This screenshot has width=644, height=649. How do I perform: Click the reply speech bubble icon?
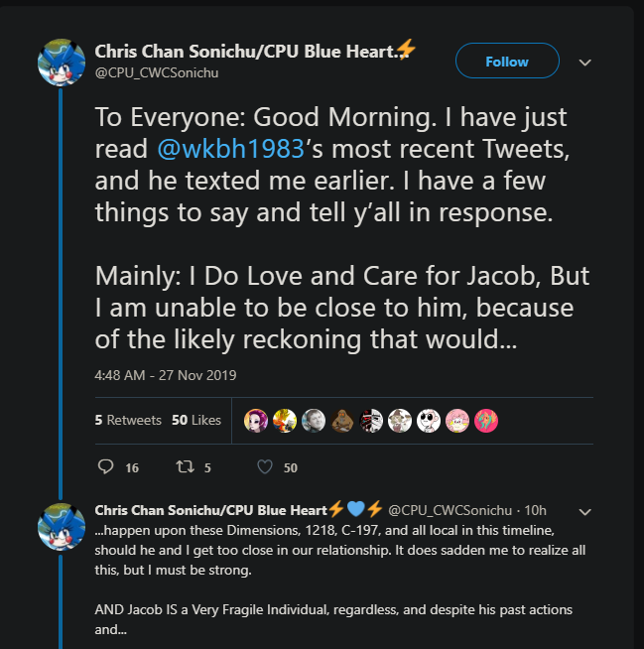coord(105,466)
